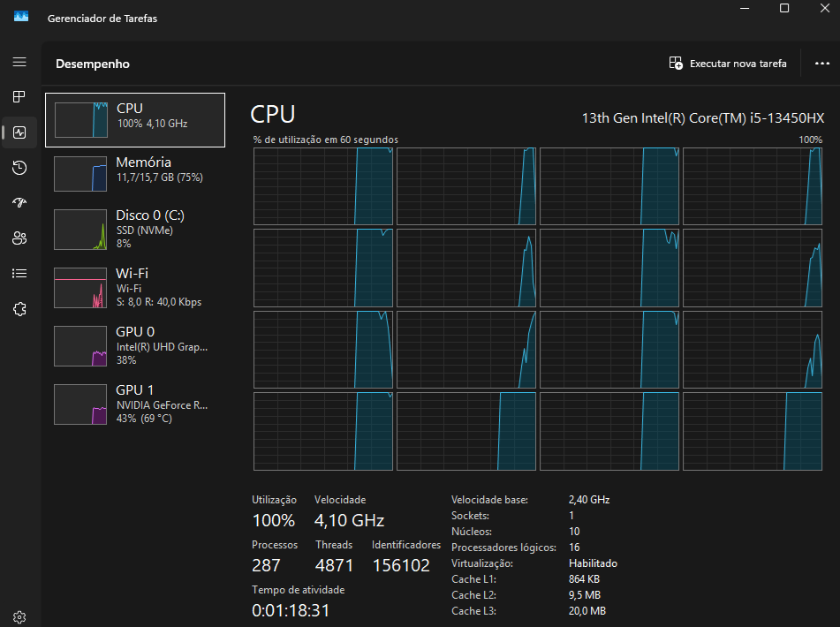Click the run new task icon

pyautogui.click(x=676, y=64)
